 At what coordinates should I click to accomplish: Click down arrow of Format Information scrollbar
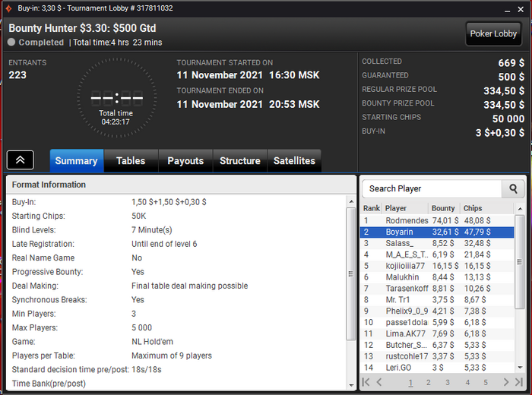[x=351, y=385]
